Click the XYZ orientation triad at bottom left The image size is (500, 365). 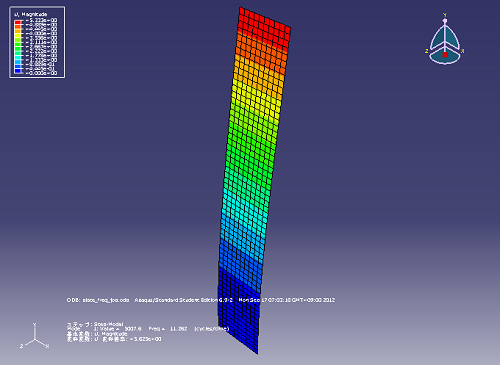(x=34, y=336)
